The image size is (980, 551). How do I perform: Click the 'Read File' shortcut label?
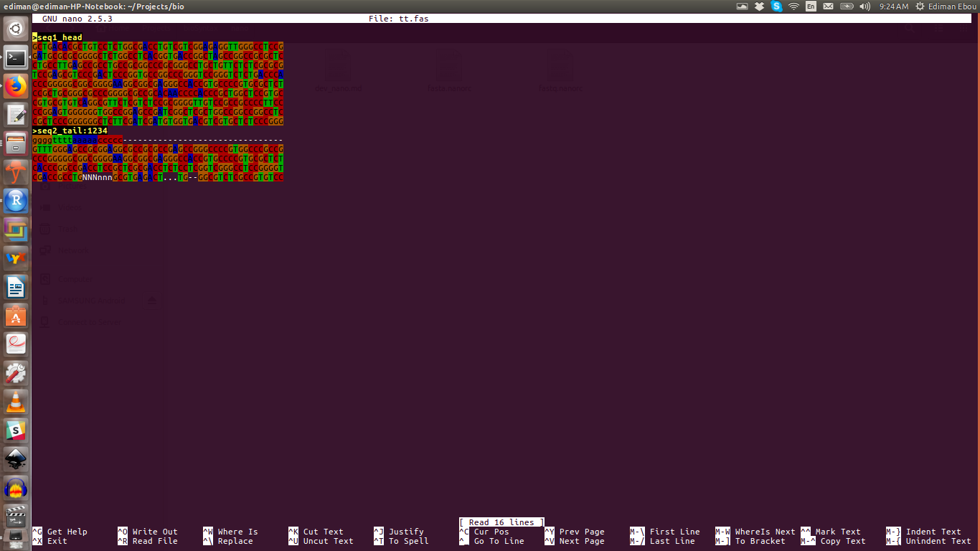155,541
